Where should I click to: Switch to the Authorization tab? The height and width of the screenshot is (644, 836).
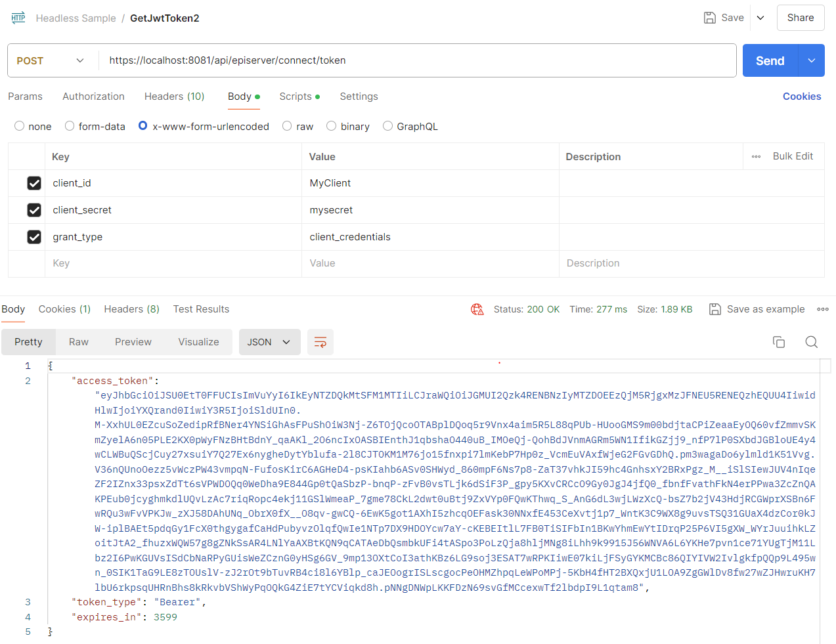(x=93, y=97)
